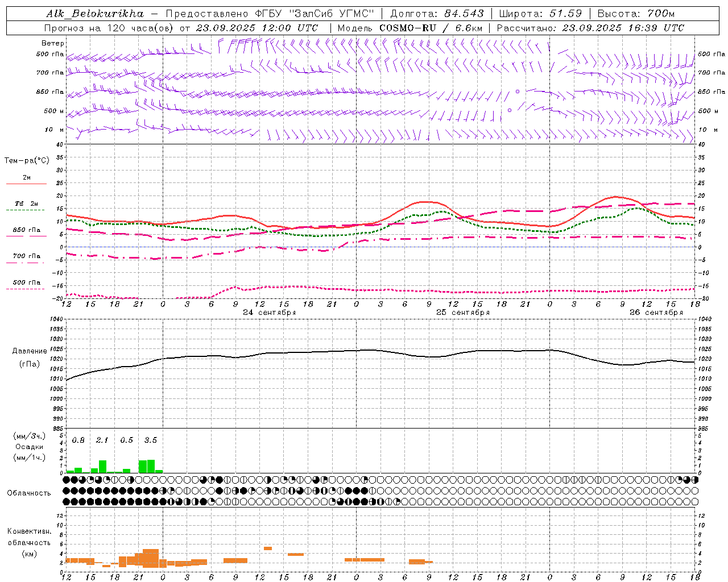Select the 25 сентября date label
Image resolution: width=728 pixels, height=582 pixels.
[x=462, y=313]
